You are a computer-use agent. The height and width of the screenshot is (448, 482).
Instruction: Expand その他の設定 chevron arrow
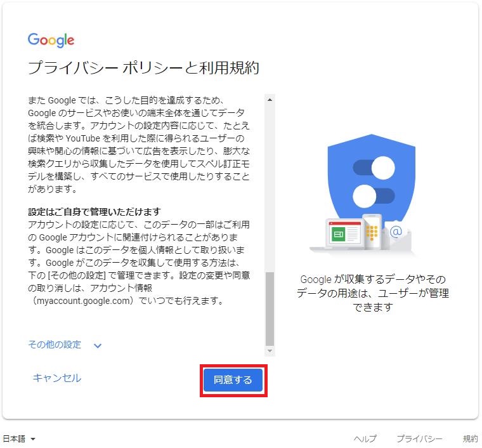click(98, 346)
